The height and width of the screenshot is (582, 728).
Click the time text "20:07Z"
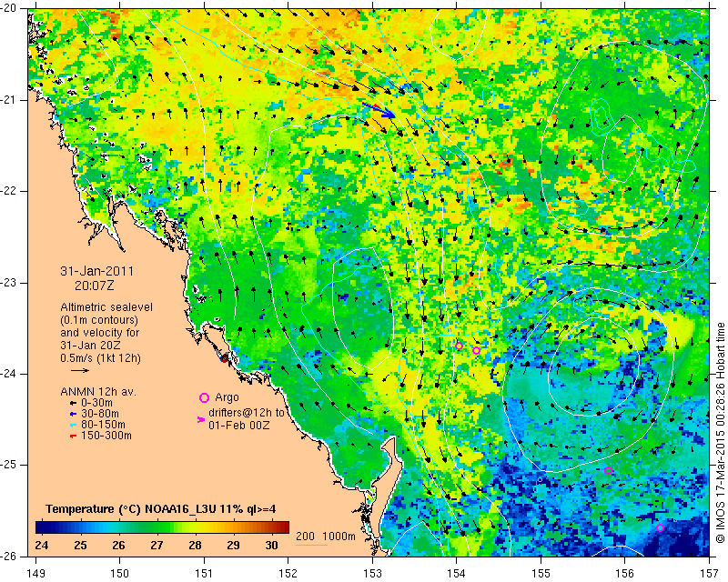pyautogui.click(x=95, y=286)
